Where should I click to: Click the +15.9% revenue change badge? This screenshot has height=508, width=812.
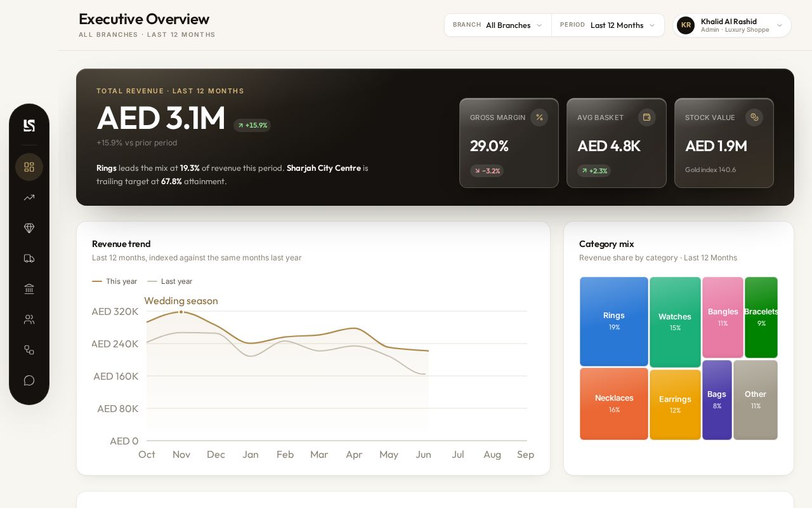[252, 125]
